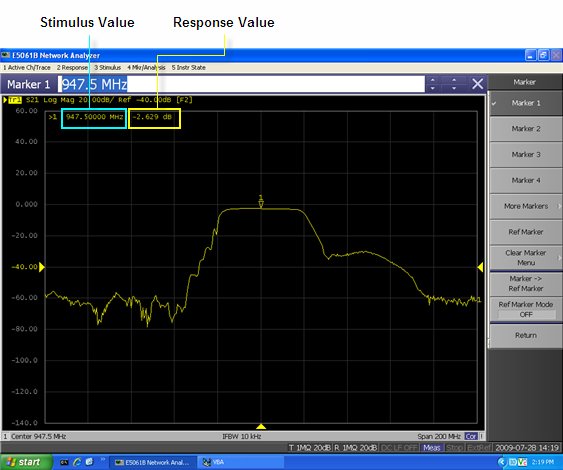Open the 1 Active Ch/Trace menu
563x470 pixels.
pyautogui.click(x=27, y=68)
